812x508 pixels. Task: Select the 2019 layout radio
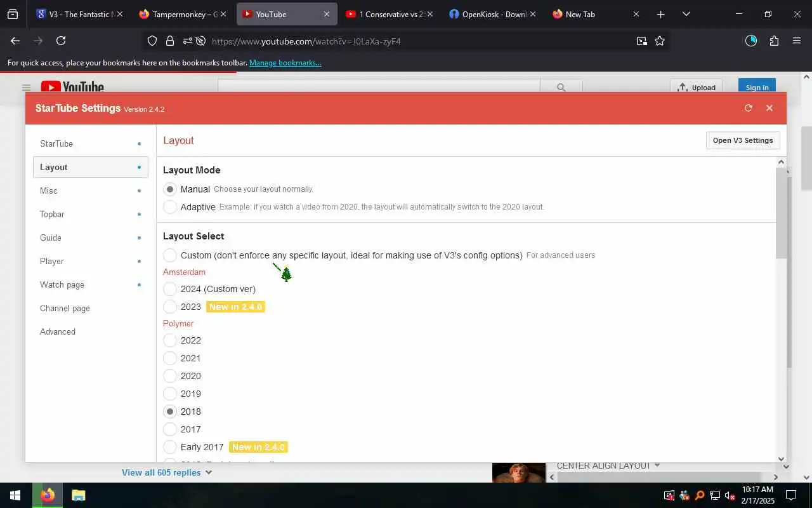(x=170, y=394)
